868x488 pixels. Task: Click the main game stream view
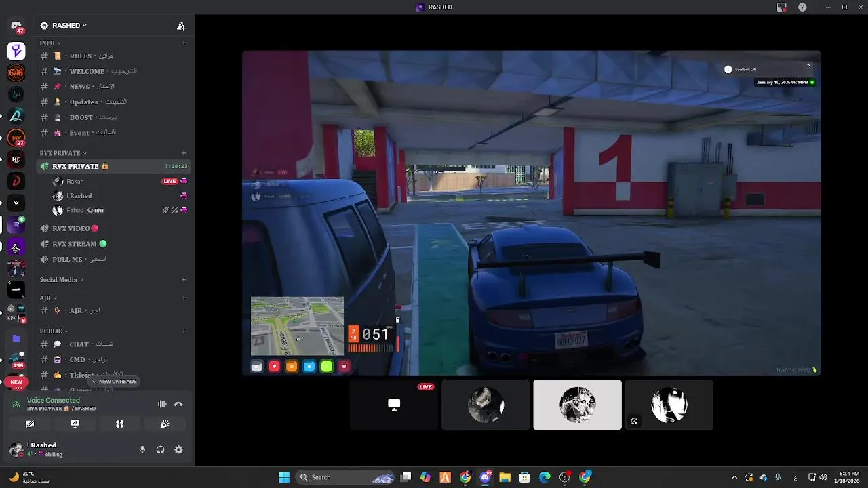(x=532, y=213)
